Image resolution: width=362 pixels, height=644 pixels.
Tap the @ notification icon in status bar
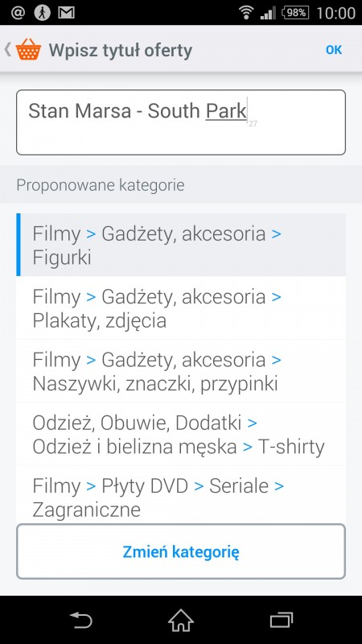[x=18, y=13]
